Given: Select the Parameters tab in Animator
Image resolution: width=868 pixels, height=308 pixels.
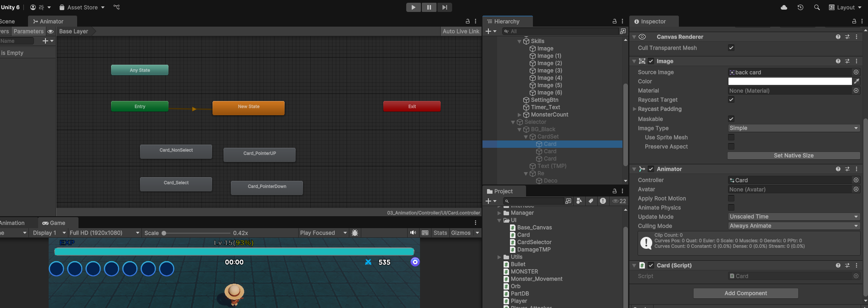Looking at the screenshot, I should tap(28, 31).
